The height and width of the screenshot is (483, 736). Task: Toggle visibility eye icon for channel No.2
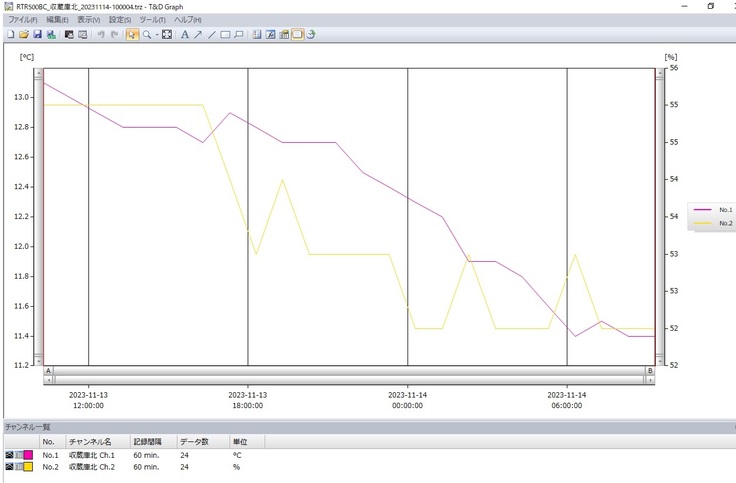click(x=10, y=467)
